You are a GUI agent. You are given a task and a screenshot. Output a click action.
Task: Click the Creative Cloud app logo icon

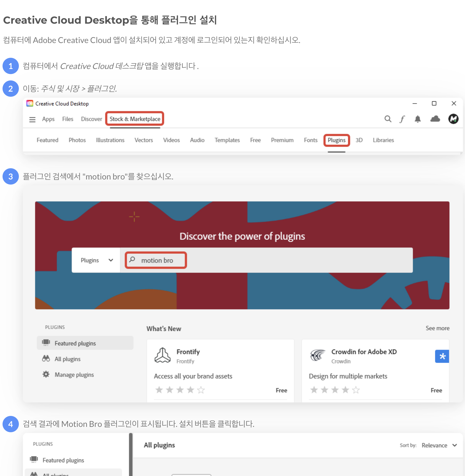(x=30, y=103)
